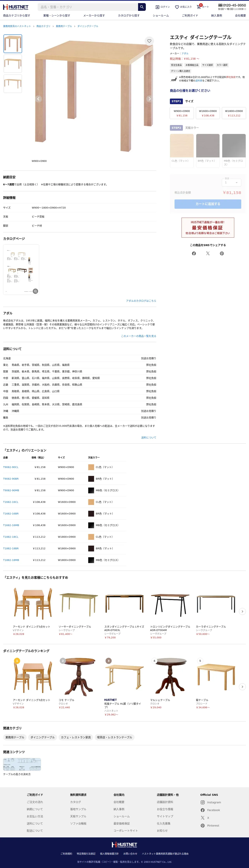Click the search magnifier button
249x868 pixels.
142,7
